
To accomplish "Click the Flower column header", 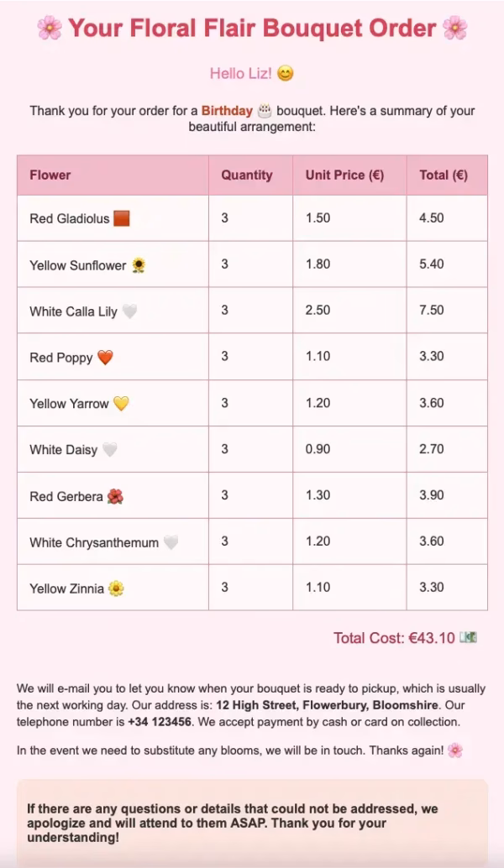I will pos(50,175).
